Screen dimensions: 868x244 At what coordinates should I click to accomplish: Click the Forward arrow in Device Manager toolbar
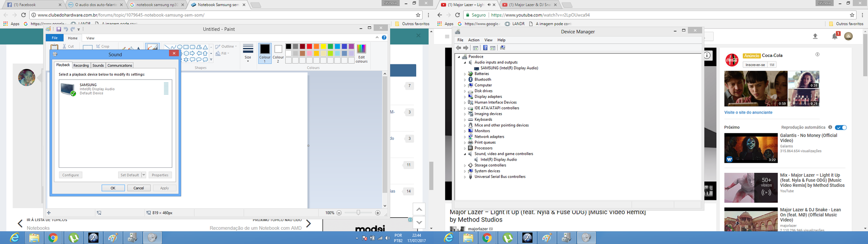(x=466, y=48)
